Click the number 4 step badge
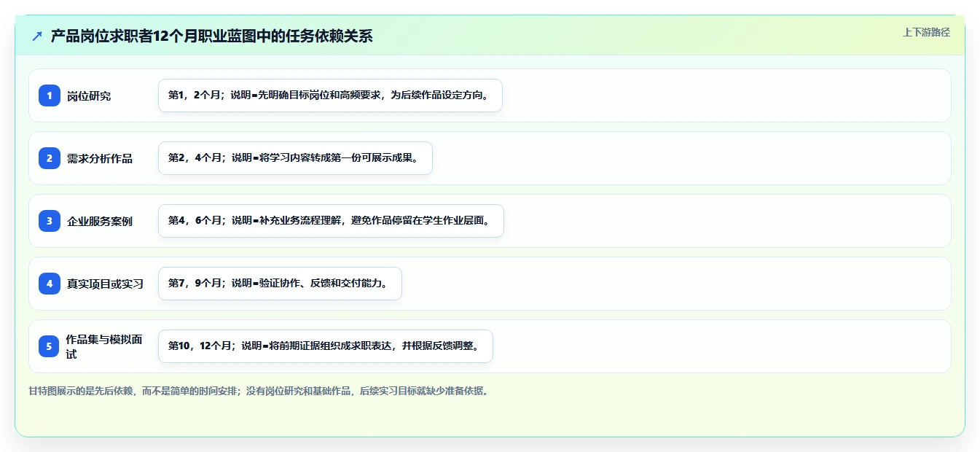Image resolution: width=980 pixels, height=452 pixels. tap(50, 284)
